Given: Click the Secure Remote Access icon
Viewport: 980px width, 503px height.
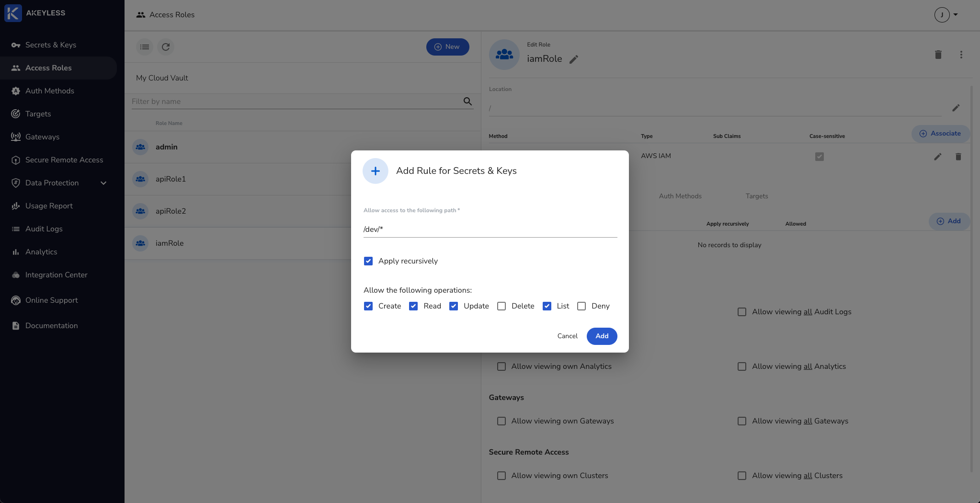Looking at the screenshot, I should click(x=16, y=160).
